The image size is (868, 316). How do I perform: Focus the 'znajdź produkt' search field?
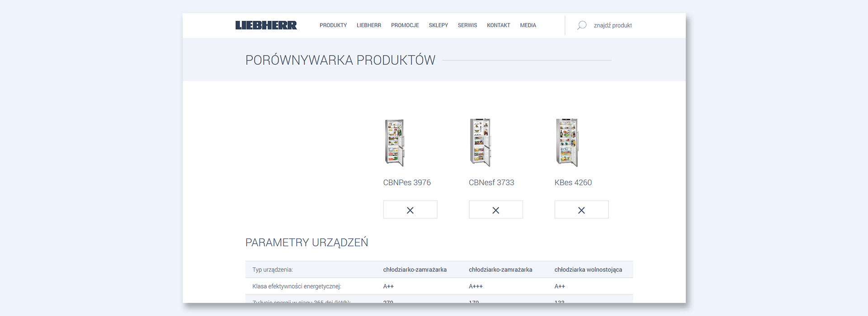613,25
